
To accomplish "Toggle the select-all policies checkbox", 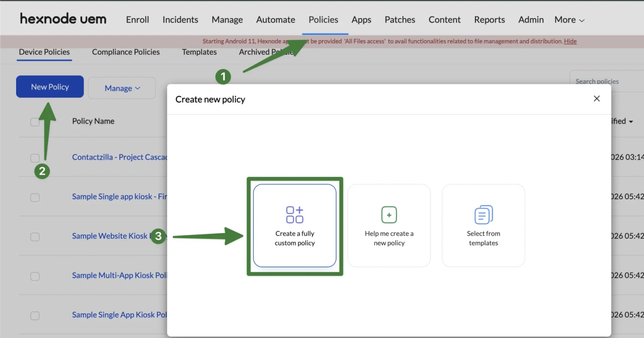I will (x=35, y=122).
